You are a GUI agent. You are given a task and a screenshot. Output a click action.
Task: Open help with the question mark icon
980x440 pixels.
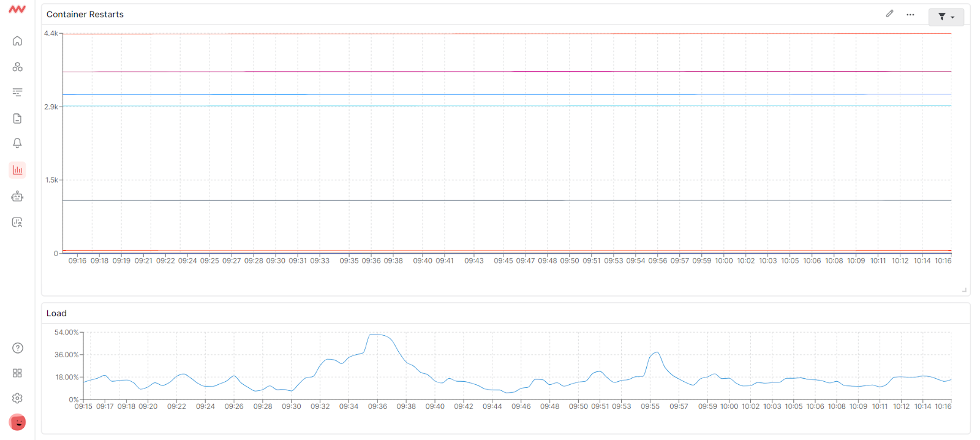pyautogui.click(x=17, y=348)
